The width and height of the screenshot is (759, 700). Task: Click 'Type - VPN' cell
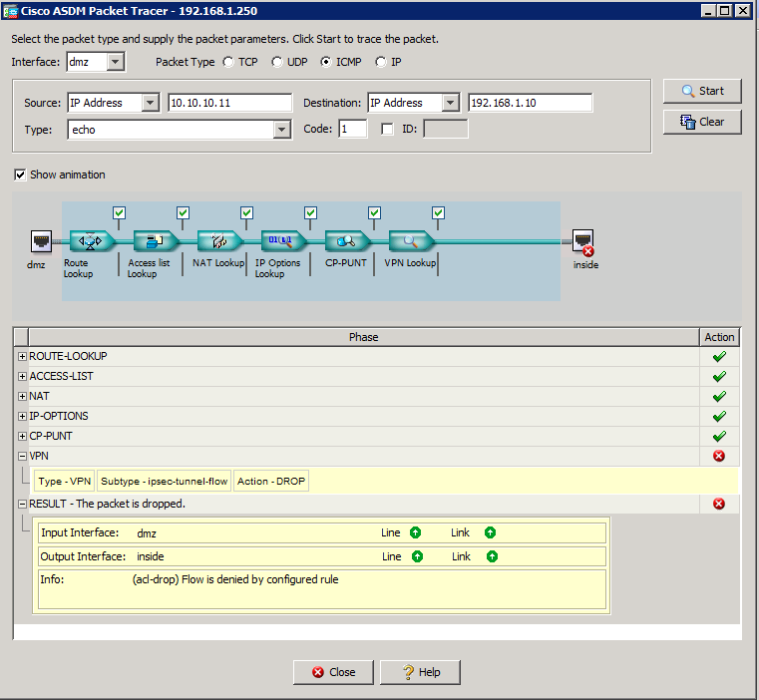65,482
